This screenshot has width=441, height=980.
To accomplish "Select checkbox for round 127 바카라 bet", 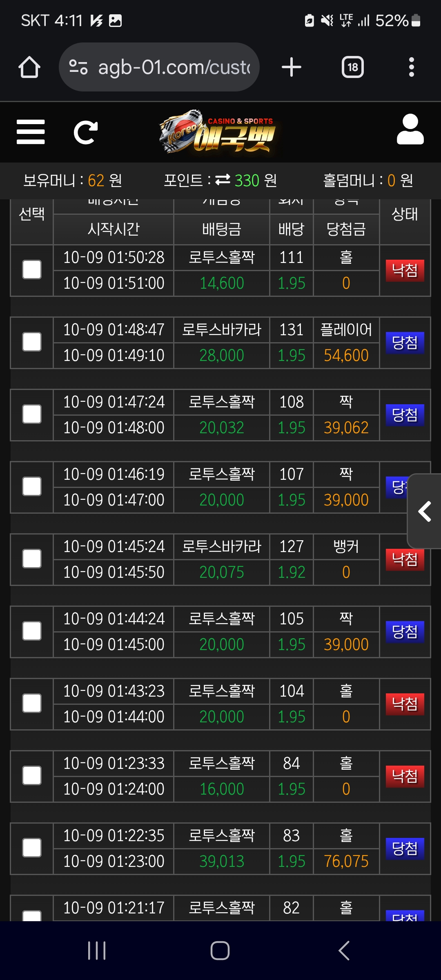I will click(x=32, y=559).
